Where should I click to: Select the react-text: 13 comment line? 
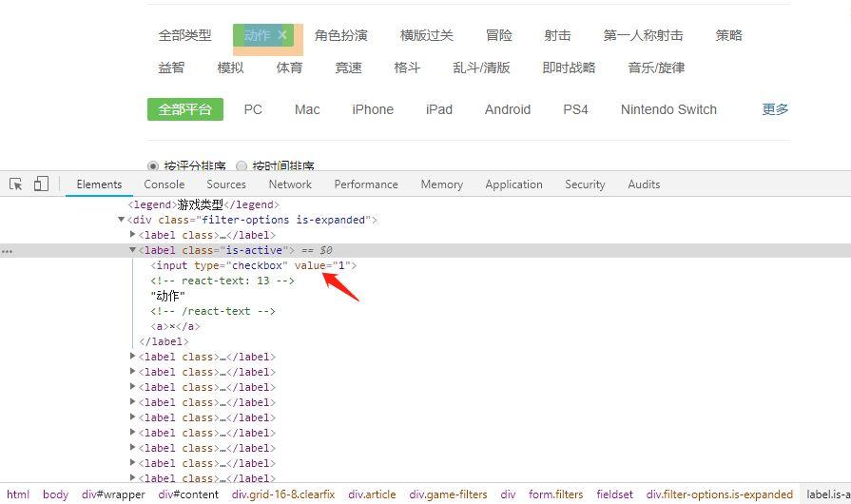pyautogui.click(x=222, y=281)
